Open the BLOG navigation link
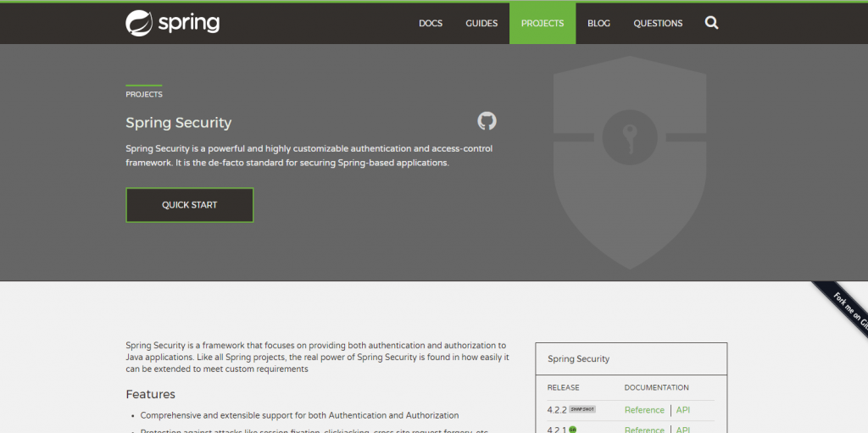This screenshot has height=433, width=868. [598, 24]
